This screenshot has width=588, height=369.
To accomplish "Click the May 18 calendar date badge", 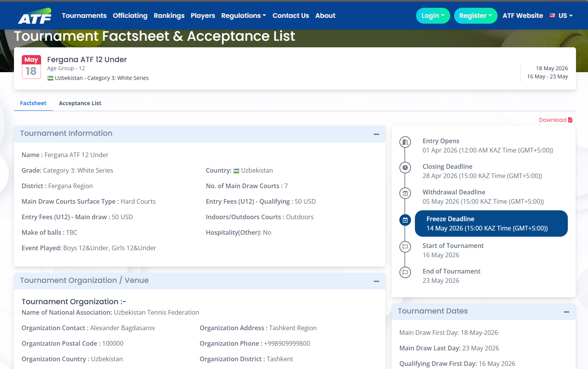I will pyautogui.click(x=31, y=67).
